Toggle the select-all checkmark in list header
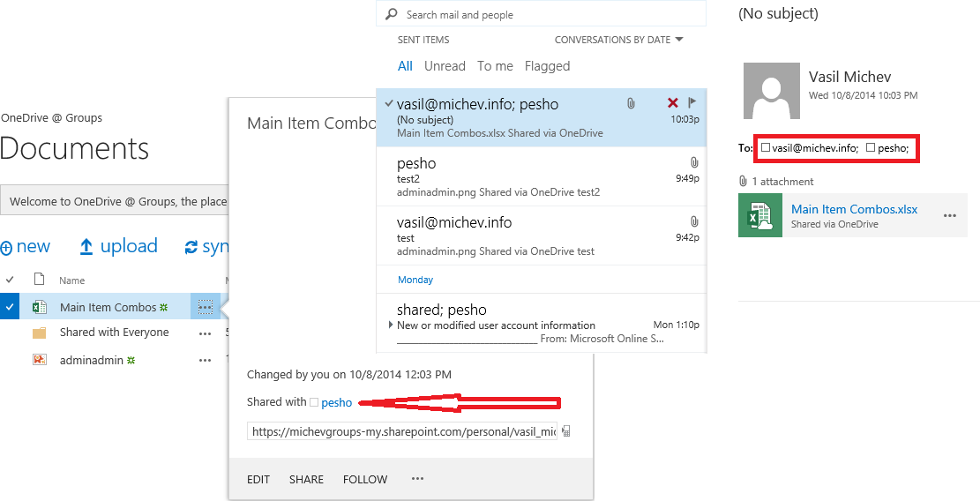980x501 pixels. coord(10,280)
